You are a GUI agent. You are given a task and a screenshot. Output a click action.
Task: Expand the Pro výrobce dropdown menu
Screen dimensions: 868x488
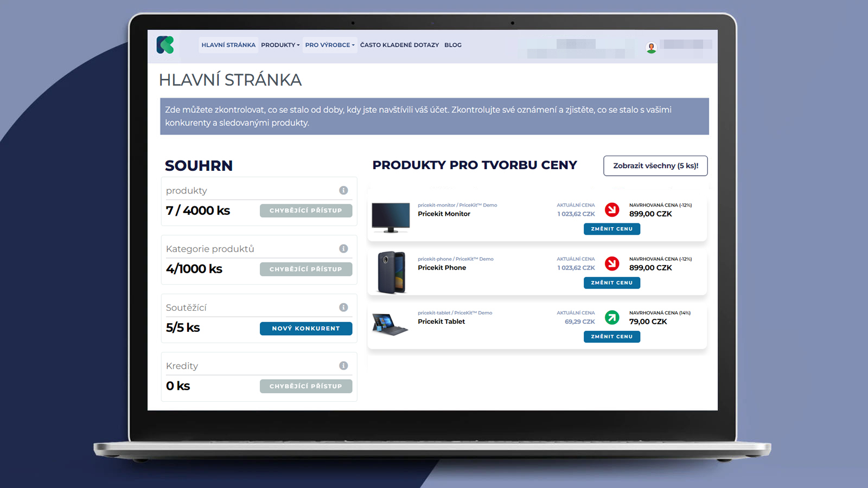(x=330, y=45)
